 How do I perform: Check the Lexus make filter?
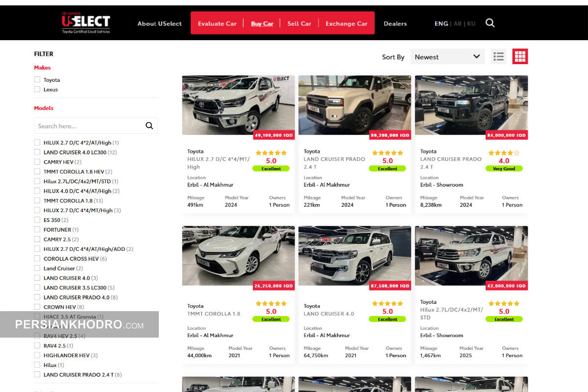tap(37, 90)
